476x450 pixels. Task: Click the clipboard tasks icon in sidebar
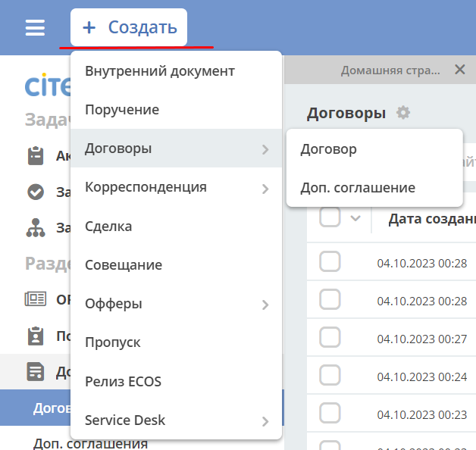click(x=36, y=155)
